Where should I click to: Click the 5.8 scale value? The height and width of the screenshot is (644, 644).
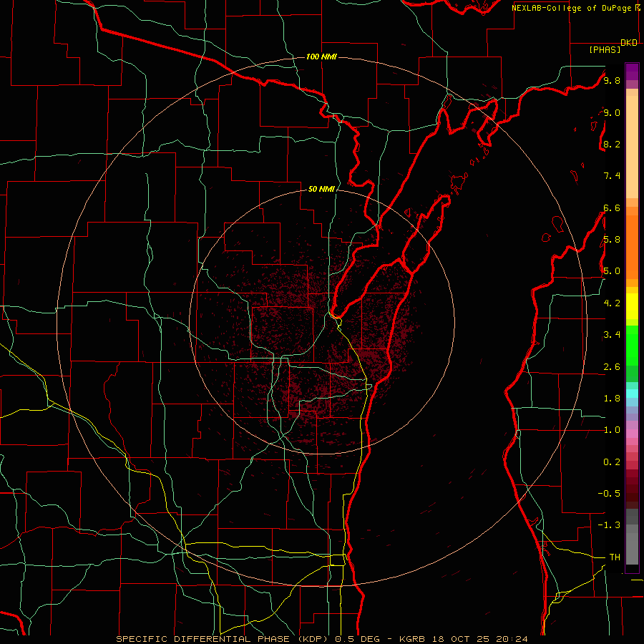click(x=612, y=240)
